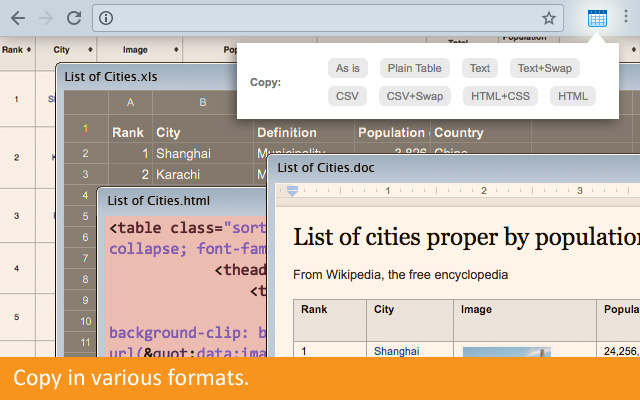Image resolution: width=640 pixels, height=400 pixels.
Task: Select the Text copy format
Action: [480, 68]
